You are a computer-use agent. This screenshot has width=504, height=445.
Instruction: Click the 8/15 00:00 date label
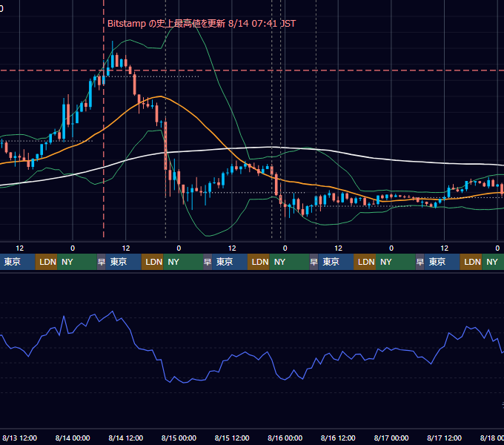[179, 438]
